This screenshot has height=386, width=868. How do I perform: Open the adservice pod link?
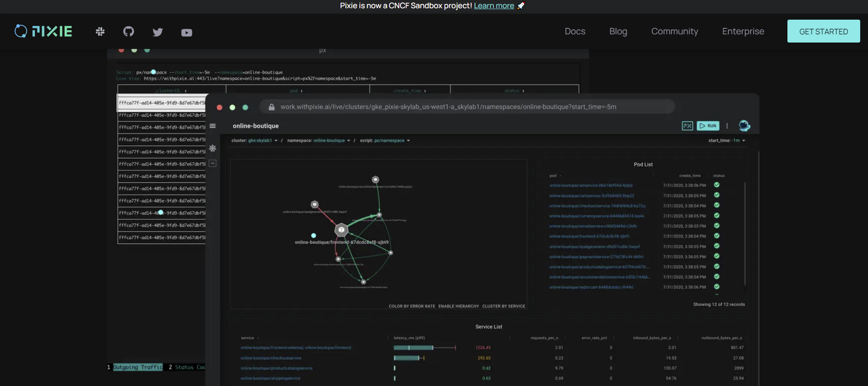pyautogui.click(x=591, y=186)
